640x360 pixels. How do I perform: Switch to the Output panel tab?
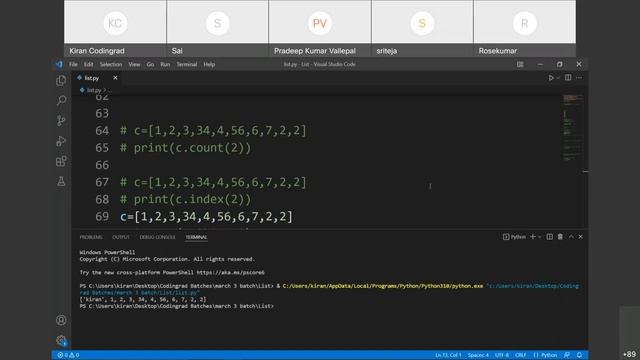pyautogui.click(x=121, y=237)
